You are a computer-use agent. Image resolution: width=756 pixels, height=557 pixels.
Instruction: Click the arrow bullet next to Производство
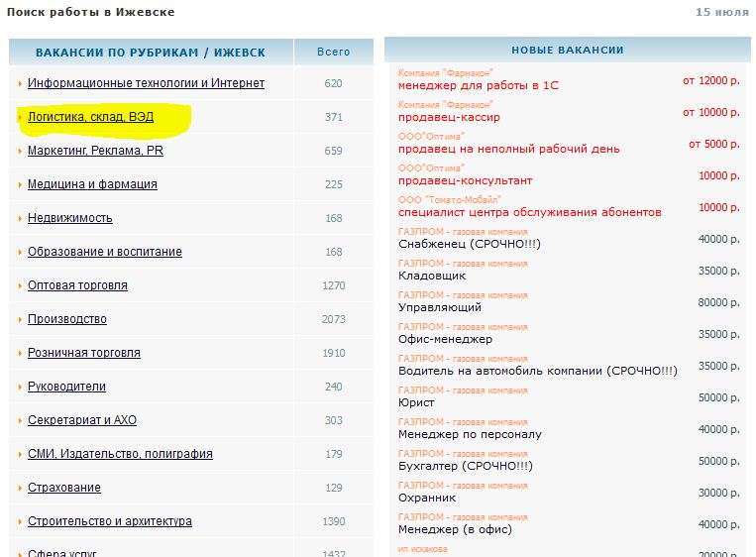20,319
